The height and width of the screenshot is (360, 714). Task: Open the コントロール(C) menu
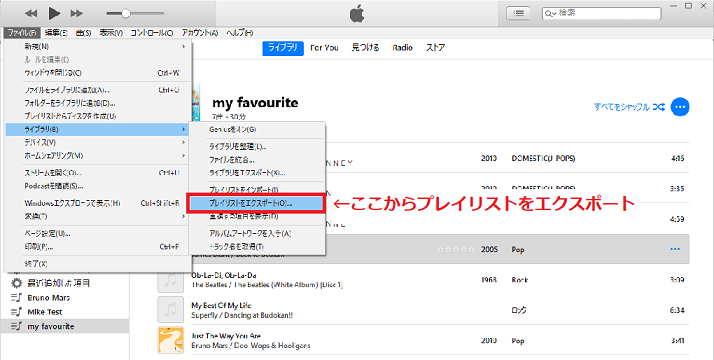pyautogui.click(x=152, y=33)
